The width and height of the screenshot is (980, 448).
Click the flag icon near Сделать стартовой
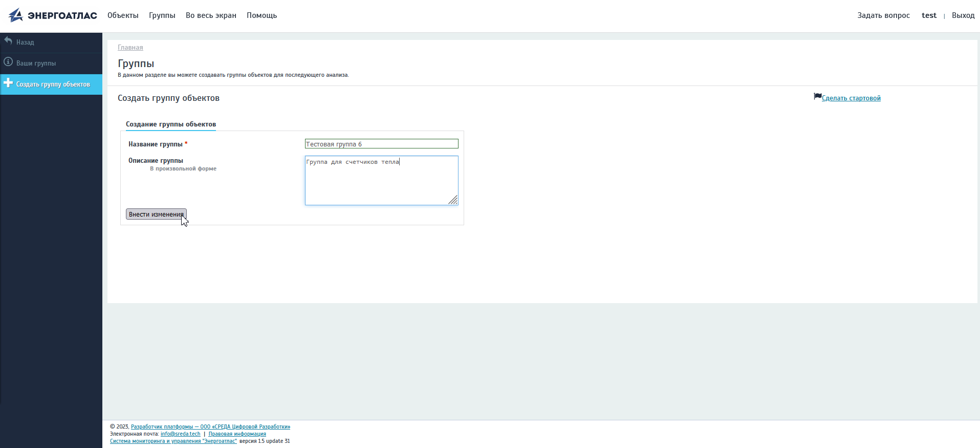pos(817,96)
